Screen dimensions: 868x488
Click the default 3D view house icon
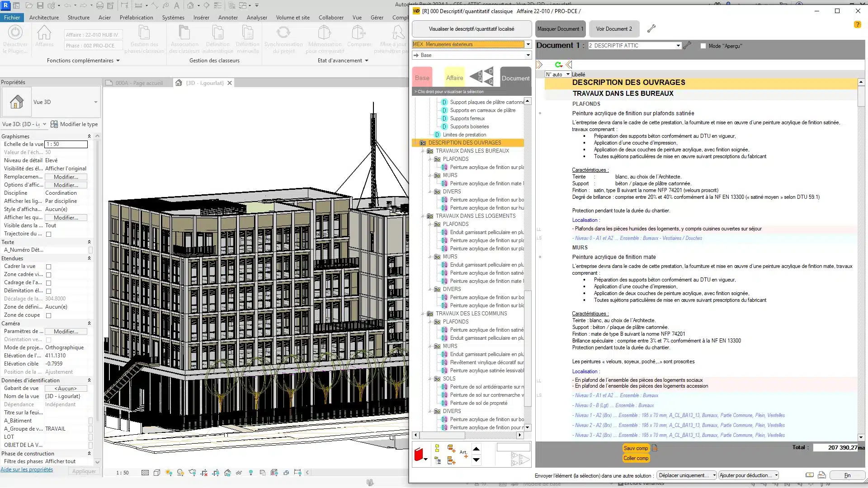point(191,5)
